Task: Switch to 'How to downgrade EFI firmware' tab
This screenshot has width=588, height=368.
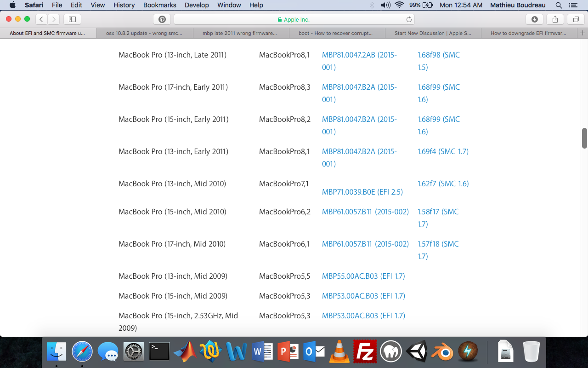Action: tap(529, 33)
